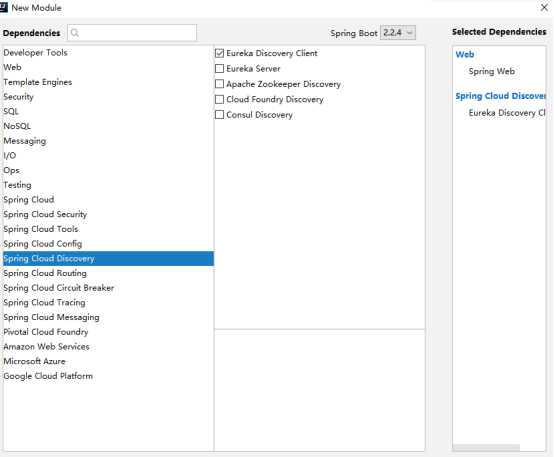Select Messaging category

(108, 141)
